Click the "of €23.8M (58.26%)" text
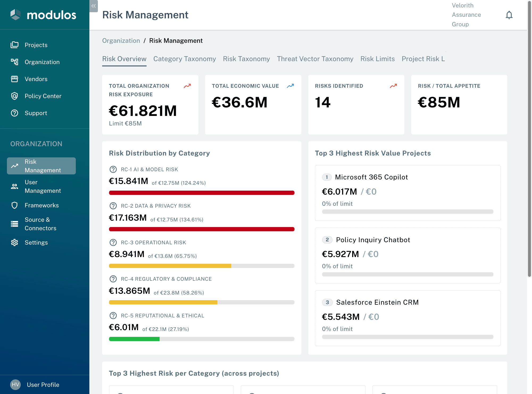This screenshot has width=532, height=394. [179, 293]
